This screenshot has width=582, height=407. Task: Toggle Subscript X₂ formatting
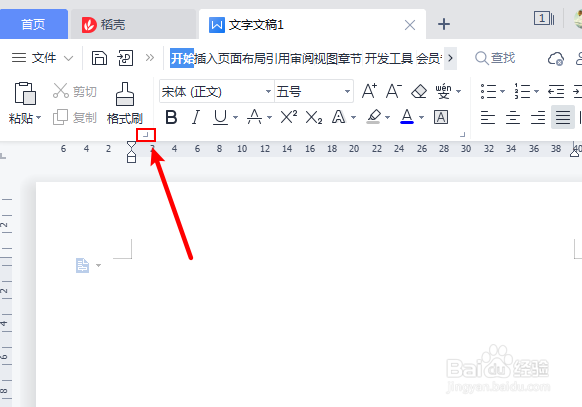point(314,118)
